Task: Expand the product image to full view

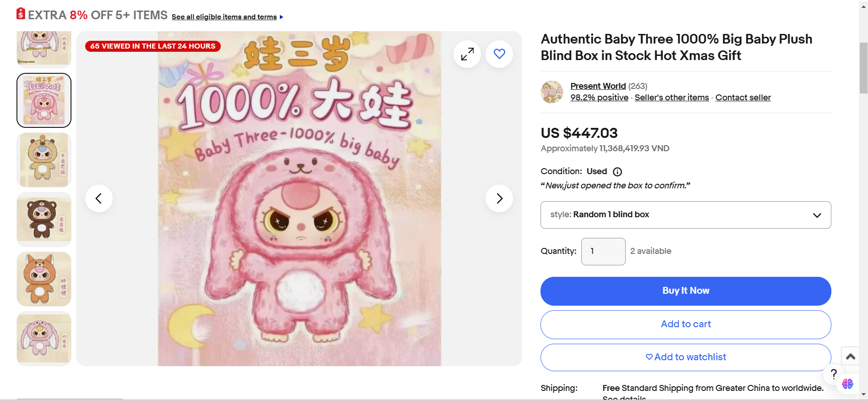Action: [x=467, y=54]
